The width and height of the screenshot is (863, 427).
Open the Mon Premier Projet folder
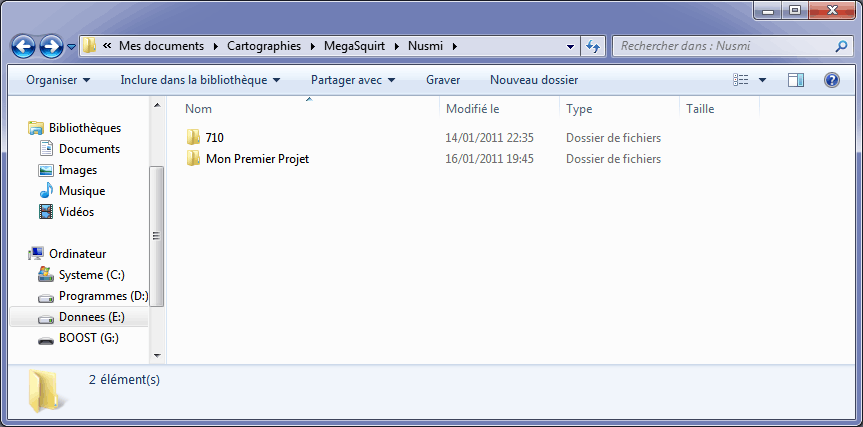(x=257, y=159)
